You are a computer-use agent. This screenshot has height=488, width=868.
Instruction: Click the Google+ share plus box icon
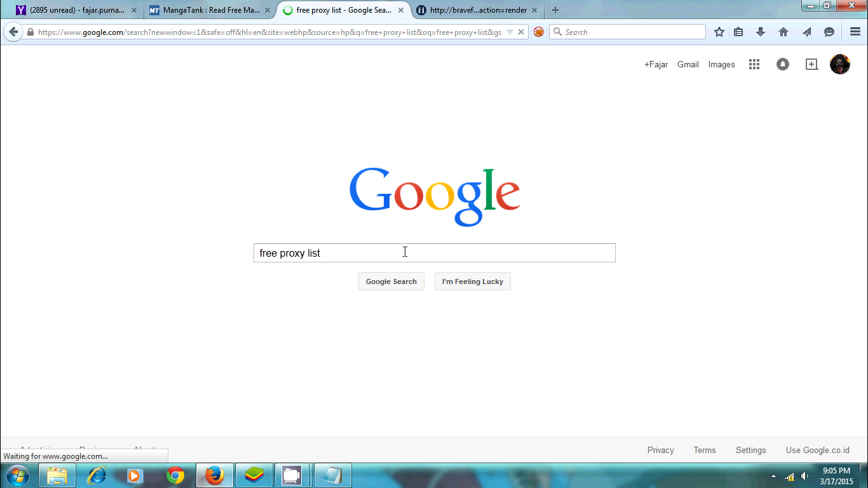(x=811, y=64)
